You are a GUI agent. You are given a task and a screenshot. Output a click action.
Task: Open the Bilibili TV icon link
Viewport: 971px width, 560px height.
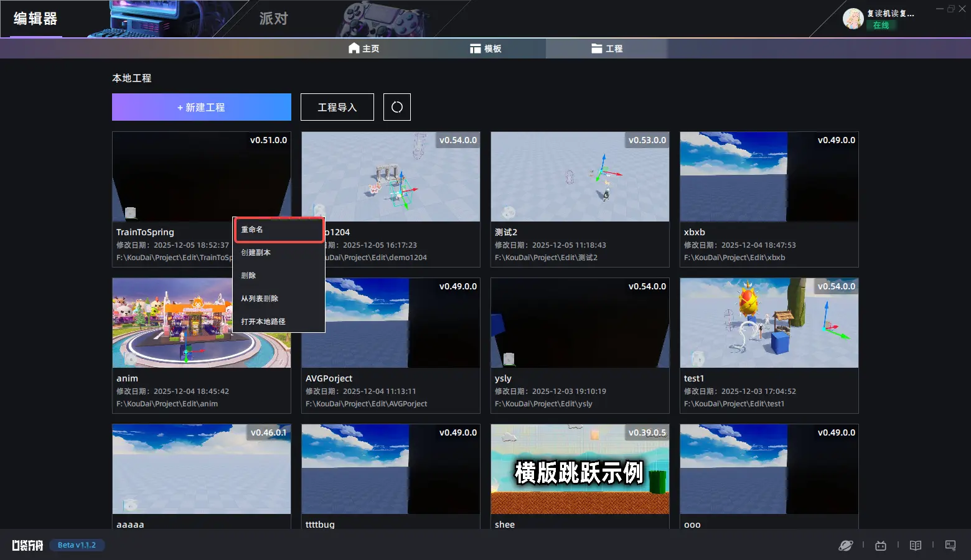[x=880, y=546]
